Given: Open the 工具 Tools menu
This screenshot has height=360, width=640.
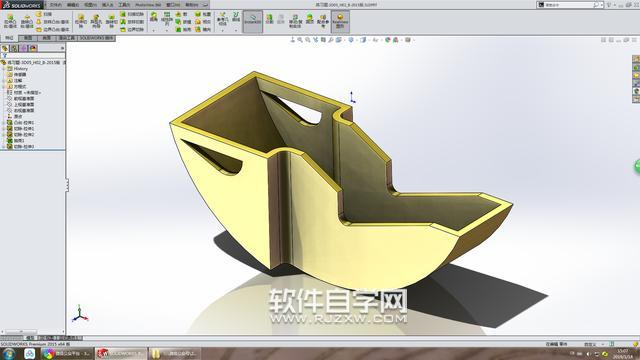Looking at the screenshot, I should [x=124, y=5].
